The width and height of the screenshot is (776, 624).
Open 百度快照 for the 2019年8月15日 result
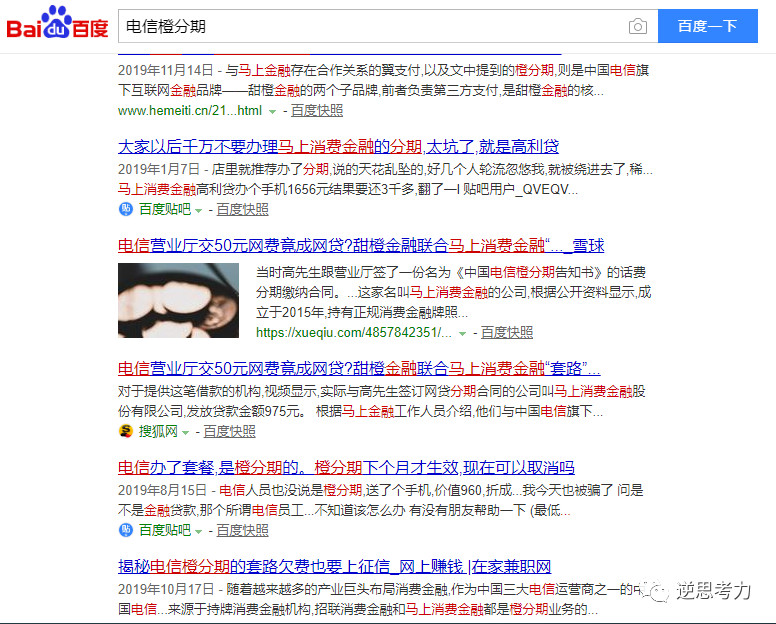tap(242, 530)
